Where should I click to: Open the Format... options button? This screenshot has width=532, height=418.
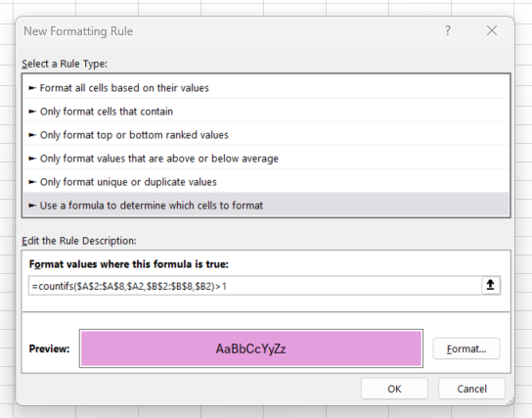pos(466,348)
